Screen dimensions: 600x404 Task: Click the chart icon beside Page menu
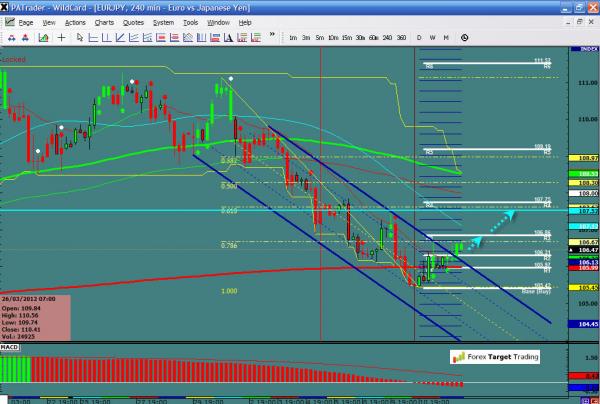[x=9, y=21]
